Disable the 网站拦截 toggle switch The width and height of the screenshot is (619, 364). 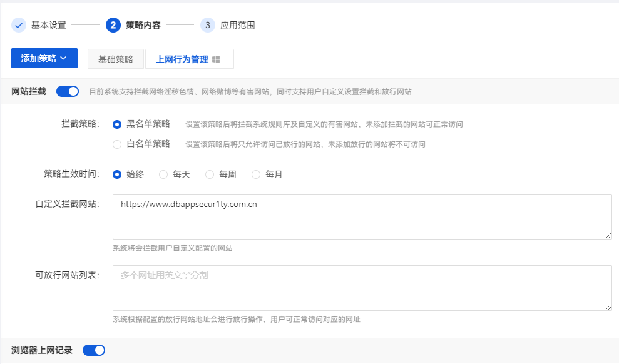[x=68, y=91]
